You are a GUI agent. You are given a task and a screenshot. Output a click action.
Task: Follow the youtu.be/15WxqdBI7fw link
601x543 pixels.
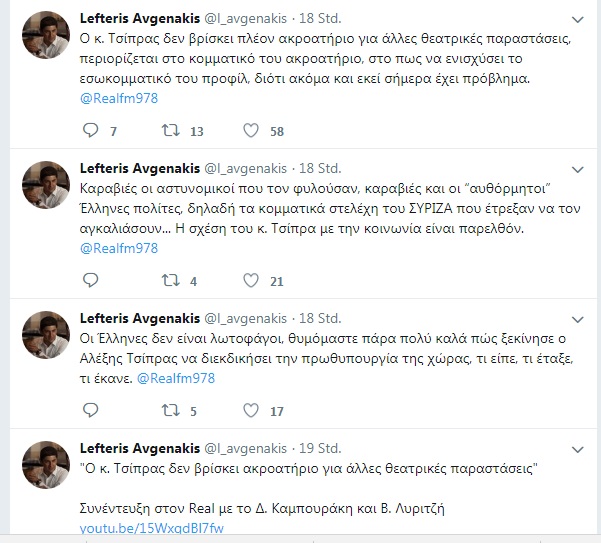[x=151, y=528]
